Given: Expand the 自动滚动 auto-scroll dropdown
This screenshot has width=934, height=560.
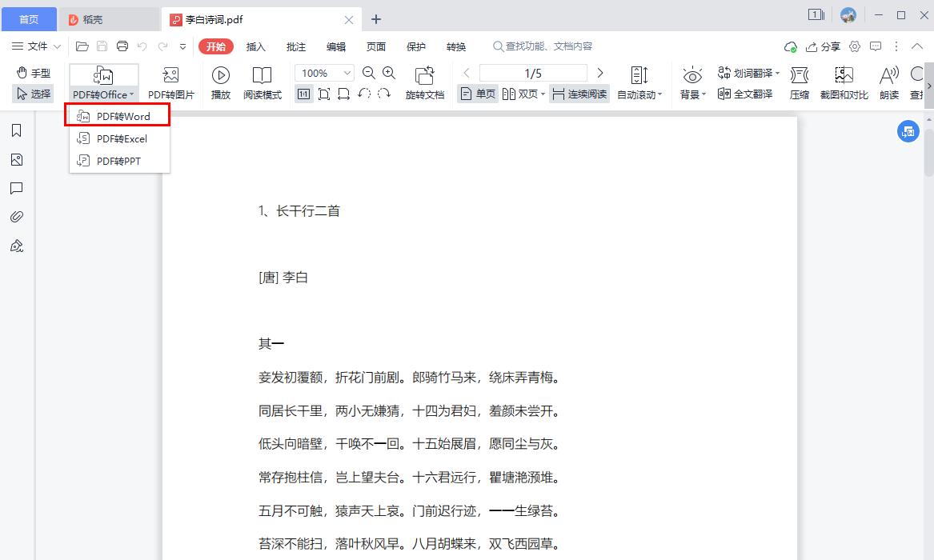Looking at the screenshot, I should [640, 94].
